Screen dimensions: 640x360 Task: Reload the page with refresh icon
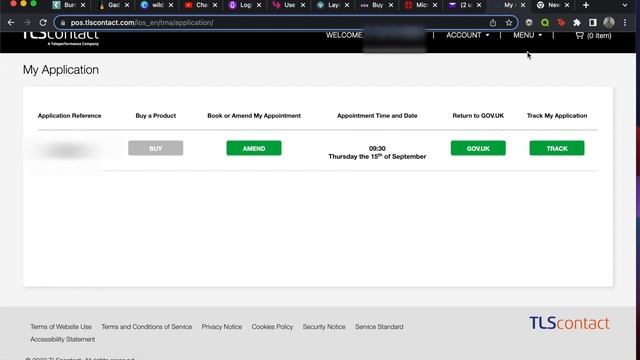click(x=43, y=22)
